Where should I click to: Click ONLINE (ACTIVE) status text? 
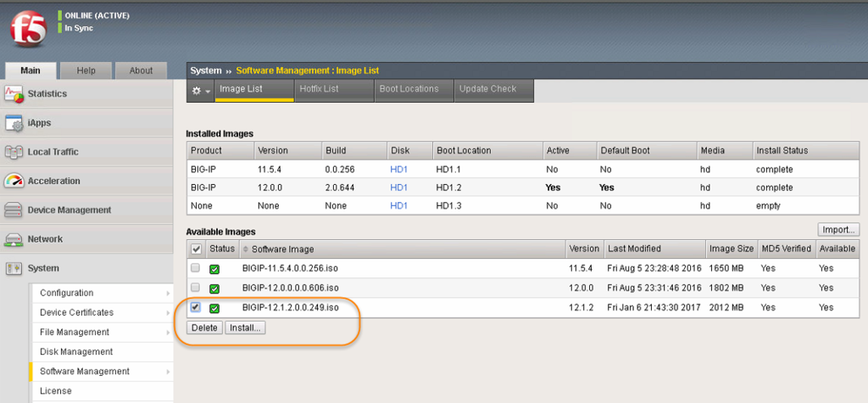(97, 15)
